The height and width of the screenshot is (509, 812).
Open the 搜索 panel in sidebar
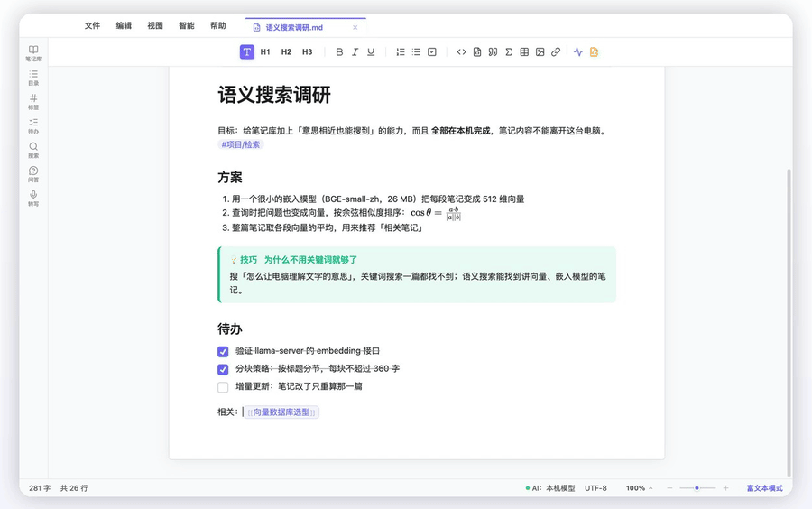tap(33, 150)
